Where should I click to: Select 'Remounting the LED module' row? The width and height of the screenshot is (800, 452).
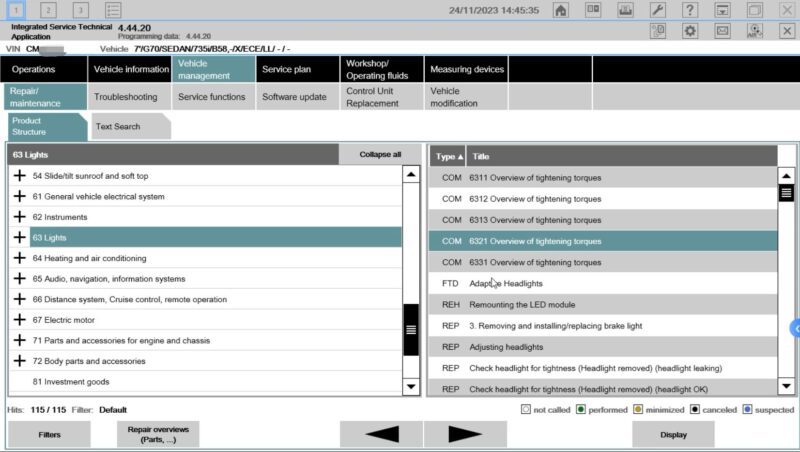pyautogui.click(x=603, y=305)
